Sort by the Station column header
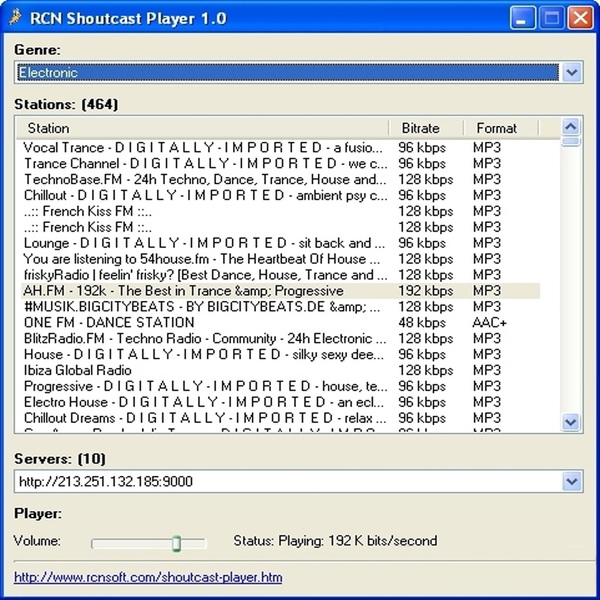The height and width of the screenshot is (600, 600). click(203, 128)
